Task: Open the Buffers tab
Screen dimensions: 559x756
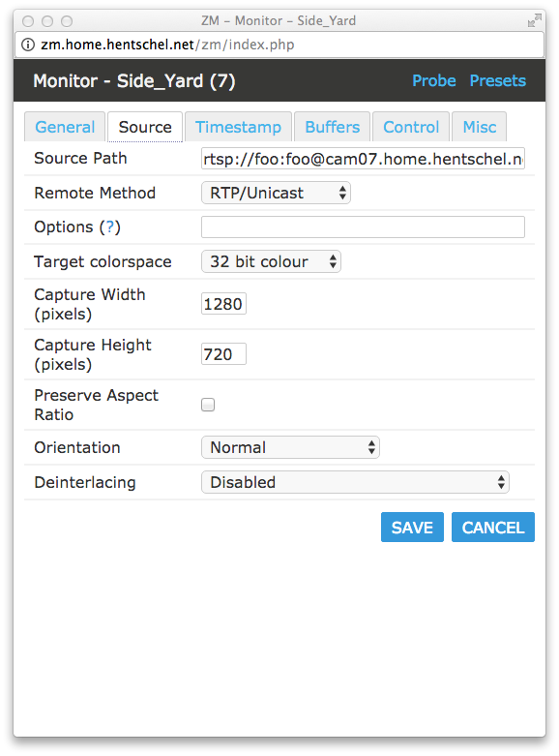Action: coord(332,127)
